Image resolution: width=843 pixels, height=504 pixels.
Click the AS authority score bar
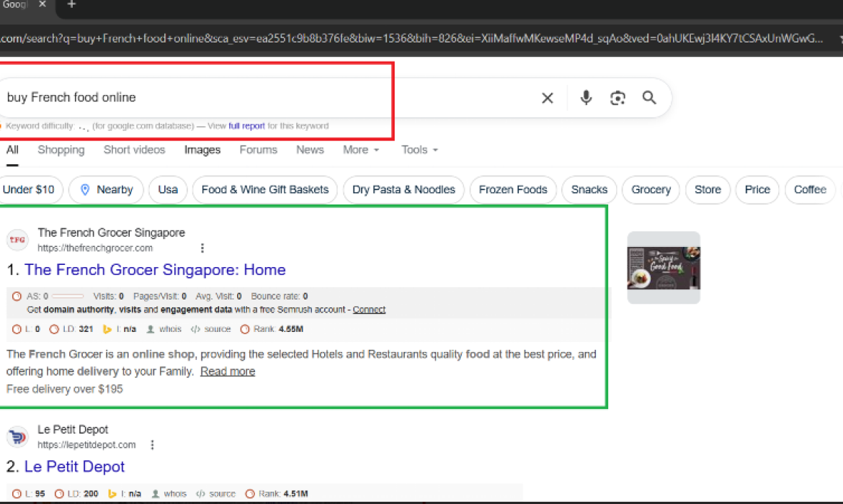point(67,295)
